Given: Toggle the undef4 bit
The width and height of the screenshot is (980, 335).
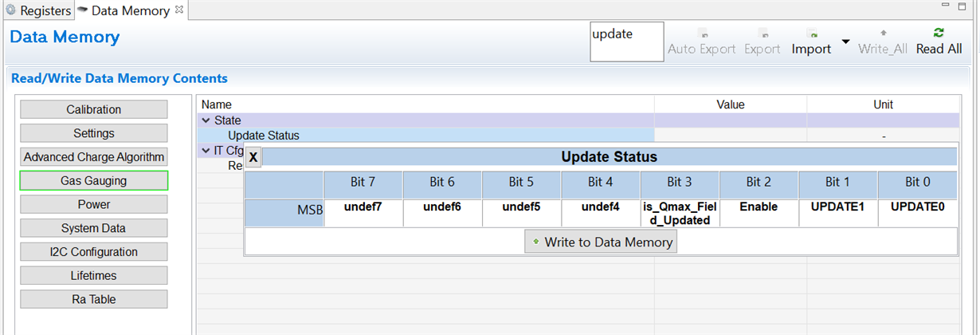Looking at the screenshot, I should (600, 214).
